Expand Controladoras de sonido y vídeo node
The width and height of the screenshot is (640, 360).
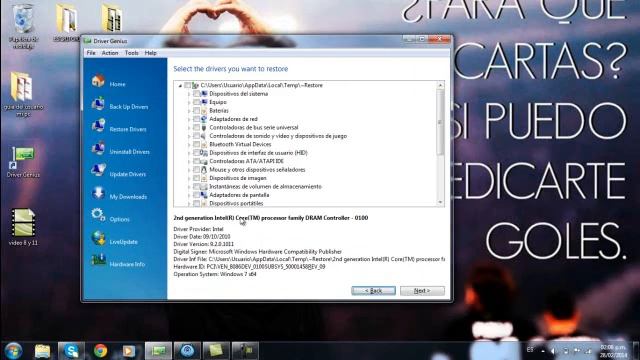click(189, 136)
